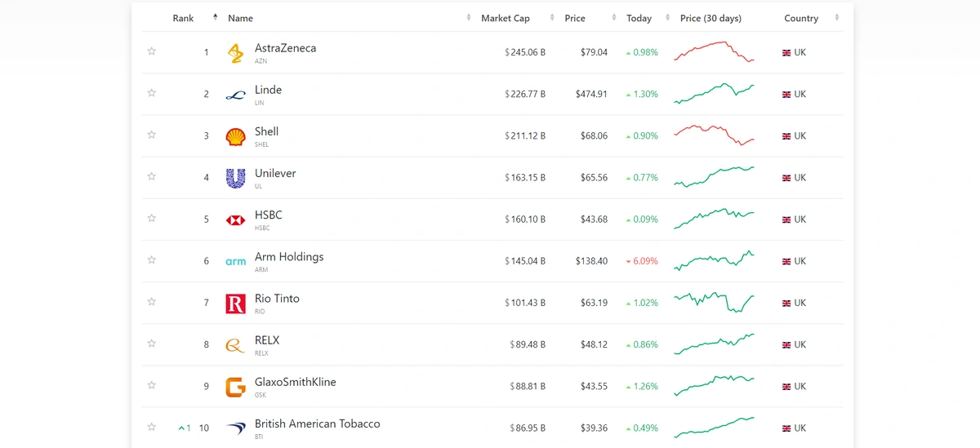Click the British American Tobacco logo
Screen dimensions: 980x448
click(x=235, y=428)
